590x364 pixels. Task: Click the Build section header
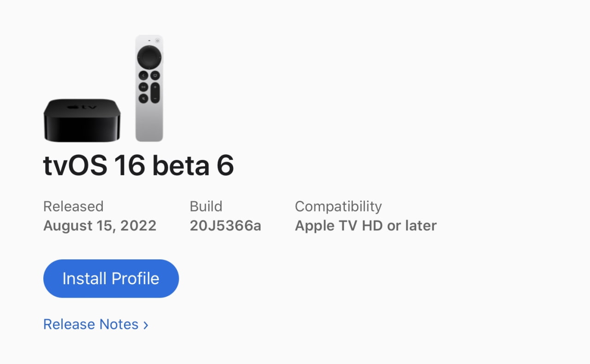coord(206,206)
